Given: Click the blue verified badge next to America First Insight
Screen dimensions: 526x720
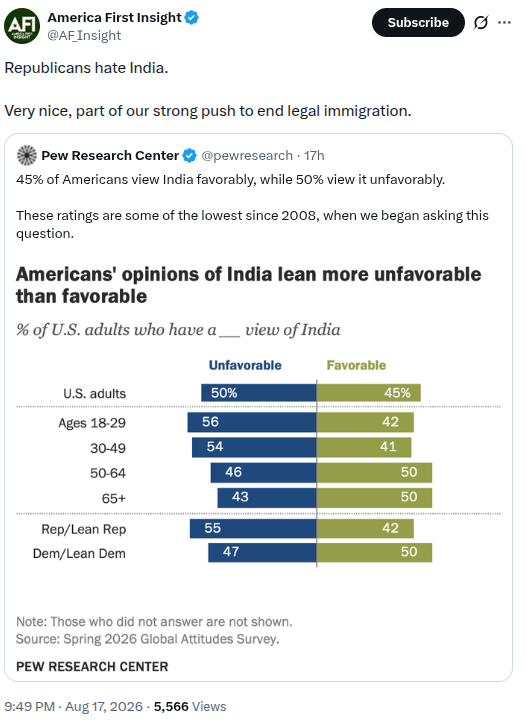Looking at the screenshot, I should tap(191, 18).
